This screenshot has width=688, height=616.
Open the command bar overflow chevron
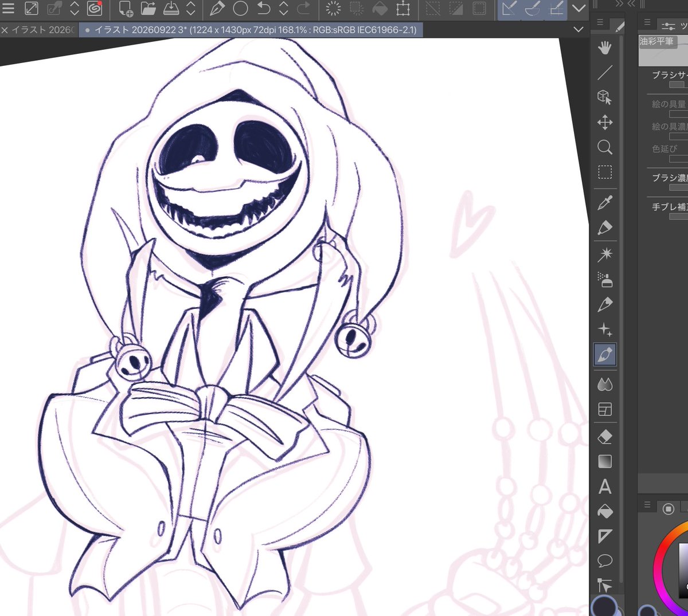[x=579, y=9]
